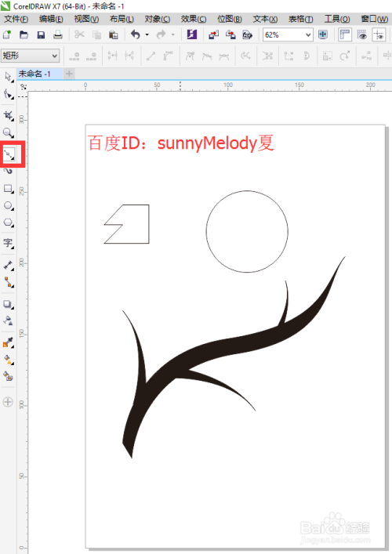Save the document with floppy icon

point(41,34)
